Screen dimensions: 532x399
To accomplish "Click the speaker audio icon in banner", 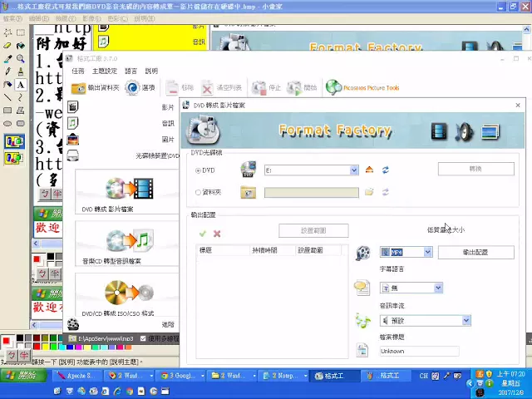I will [465, 131].
